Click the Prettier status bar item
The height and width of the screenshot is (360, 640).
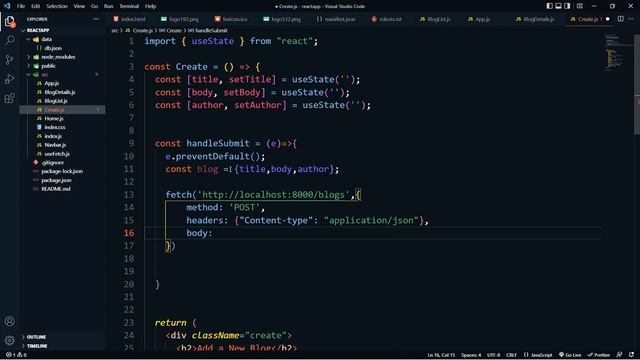(x=598, y=355)
